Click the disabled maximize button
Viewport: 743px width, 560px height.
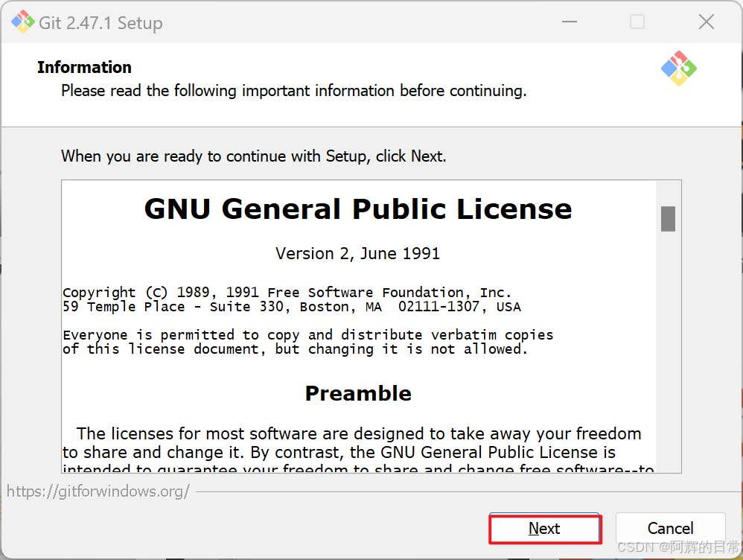637,22
